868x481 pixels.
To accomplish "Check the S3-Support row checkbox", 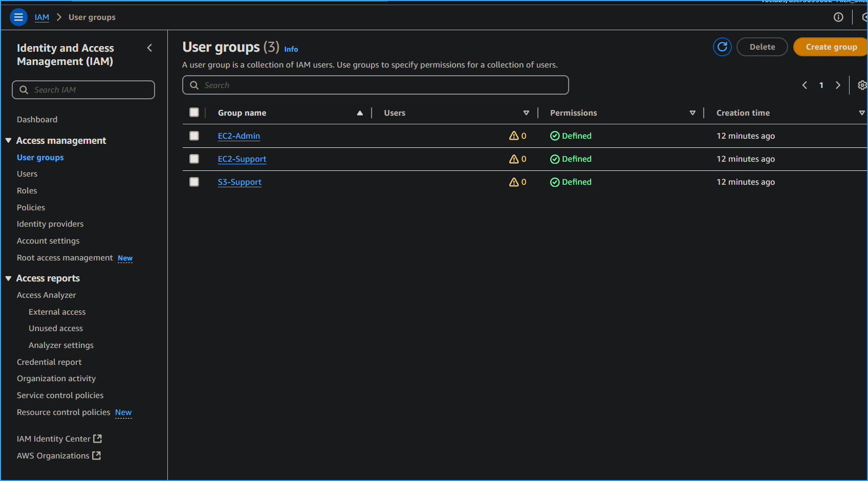I will pyautogui.click(x=194, y=182).
